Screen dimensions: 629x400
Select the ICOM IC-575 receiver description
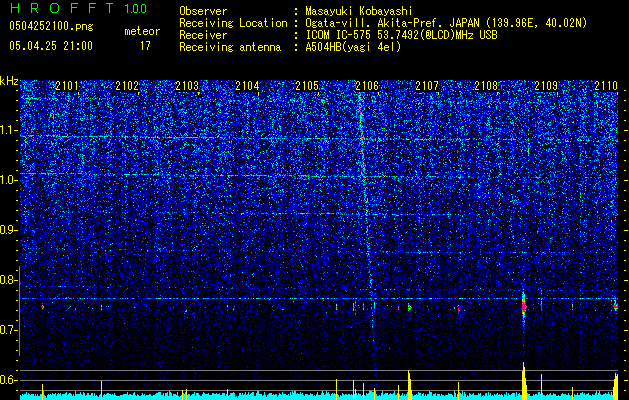pyautogui.click(x=401, y=35)
